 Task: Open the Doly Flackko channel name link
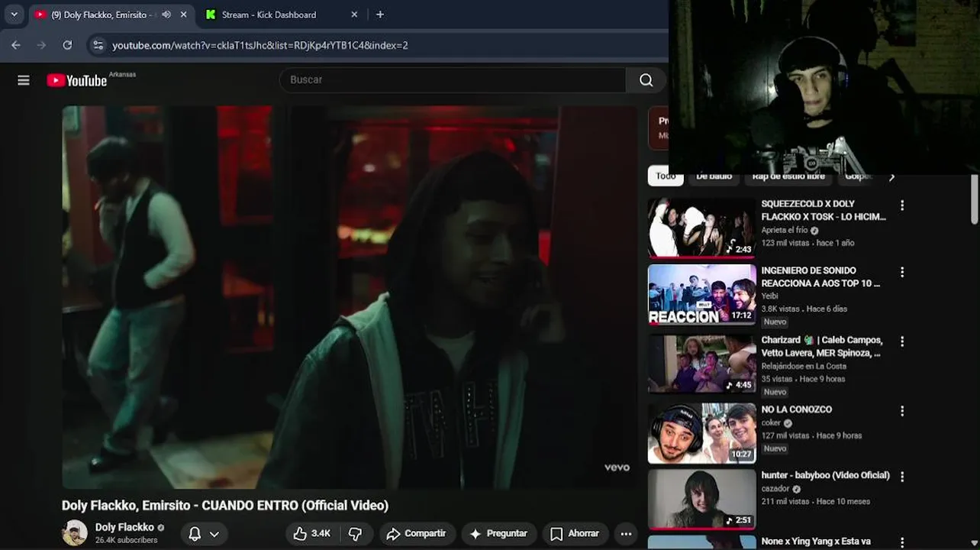click(124, 527)
